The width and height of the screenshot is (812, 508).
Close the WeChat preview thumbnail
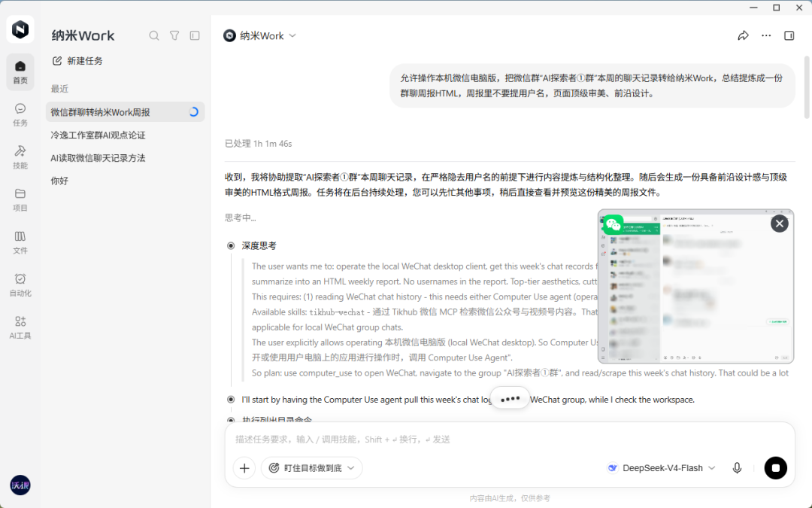click(779, 224)
